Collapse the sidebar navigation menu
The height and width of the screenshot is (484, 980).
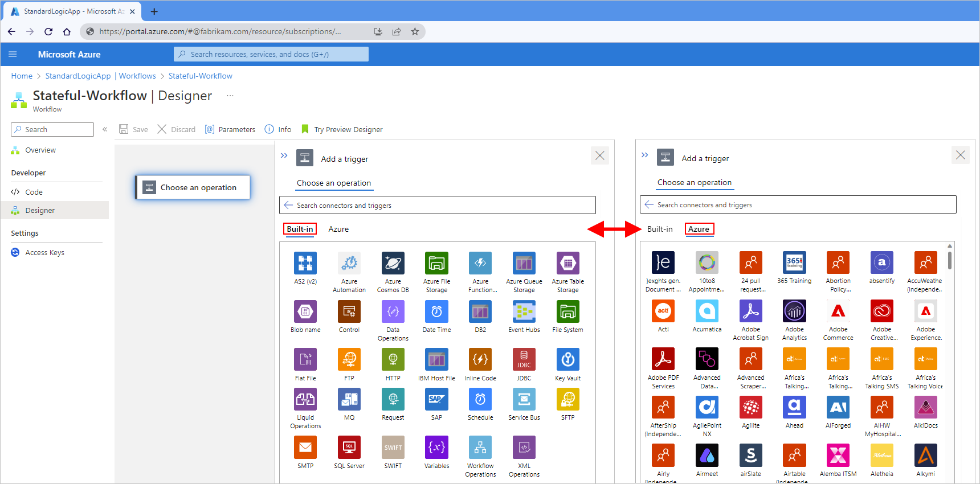(x=105, y=129)
